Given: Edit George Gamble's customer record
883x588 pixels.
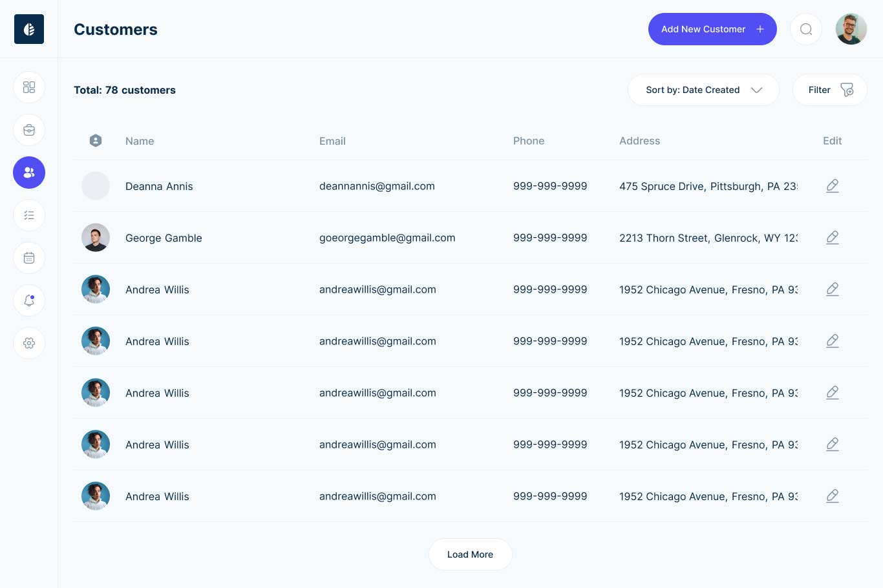Looking at the screenshot, I should (832, 238).
